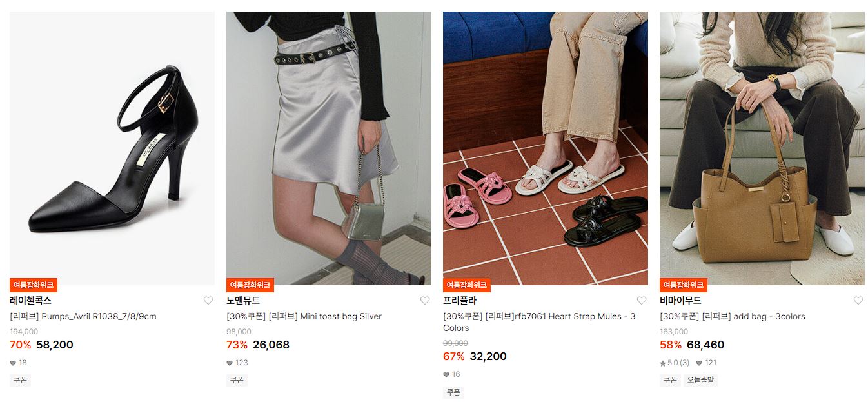Open the silver skirt and mini bag image
This screenshot has height=402, width=868.
point(329,148)
